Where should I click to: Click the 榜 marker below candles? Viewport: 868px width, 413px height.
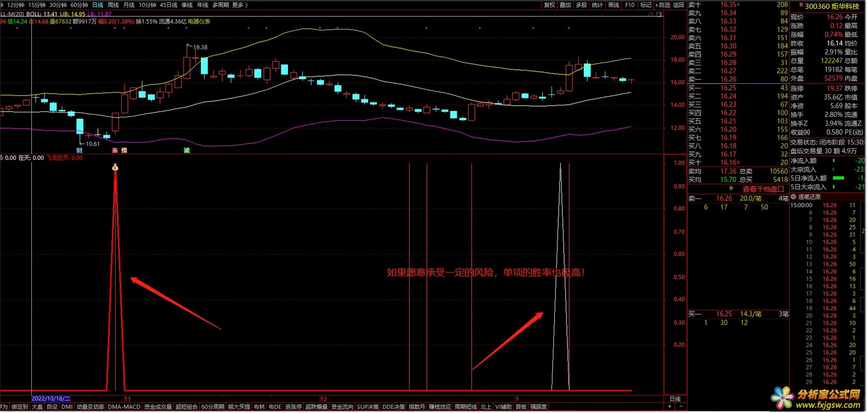coord(124,151)
